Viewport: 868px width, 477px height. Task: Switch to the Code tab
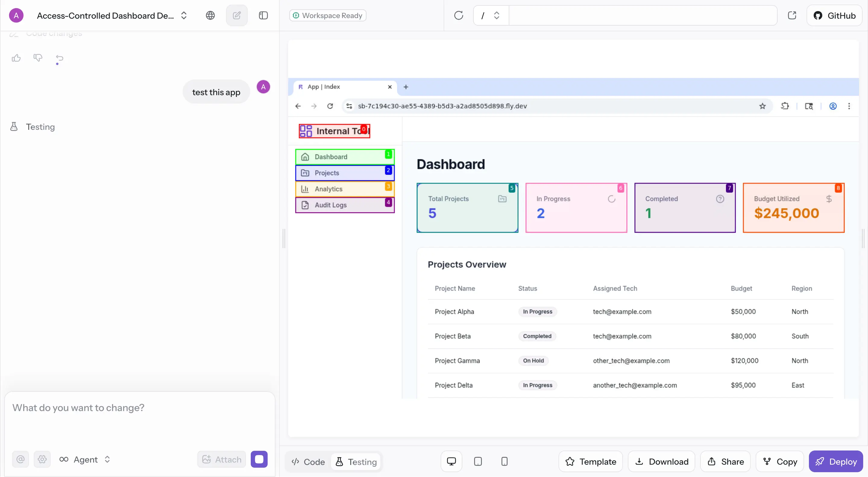tap(308, 462)
